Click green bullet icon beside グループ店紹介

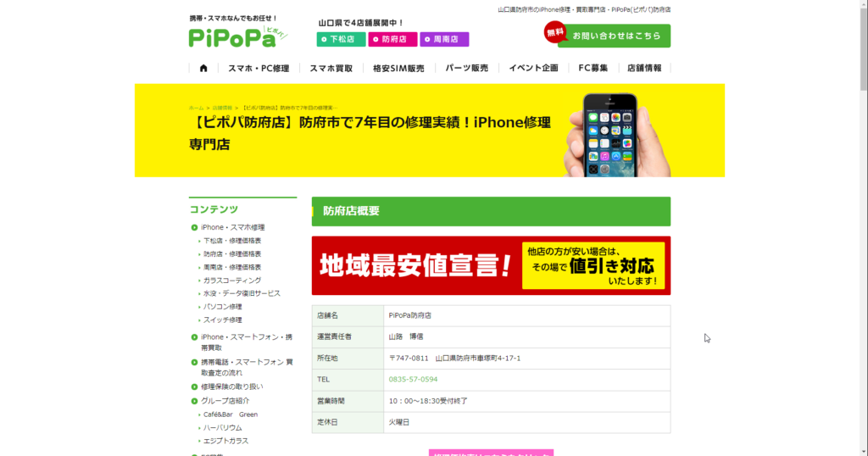click(194, 401)
